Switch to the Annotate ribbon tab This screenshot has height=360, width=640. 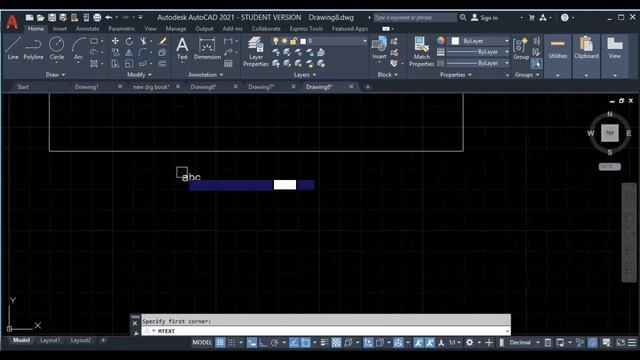pyautogui.click(x=87, y=29)
